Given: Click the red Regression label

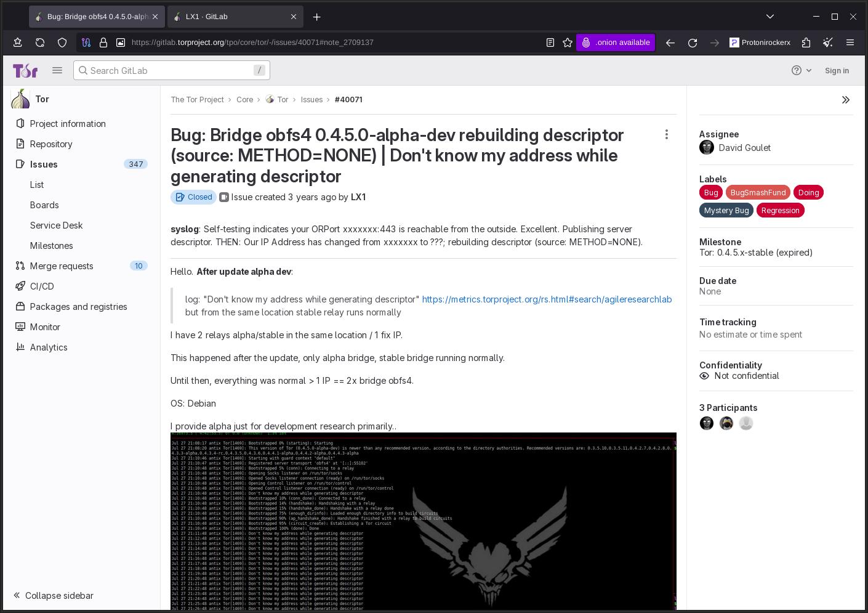Looking at the screenshot, I should (779, 211).
